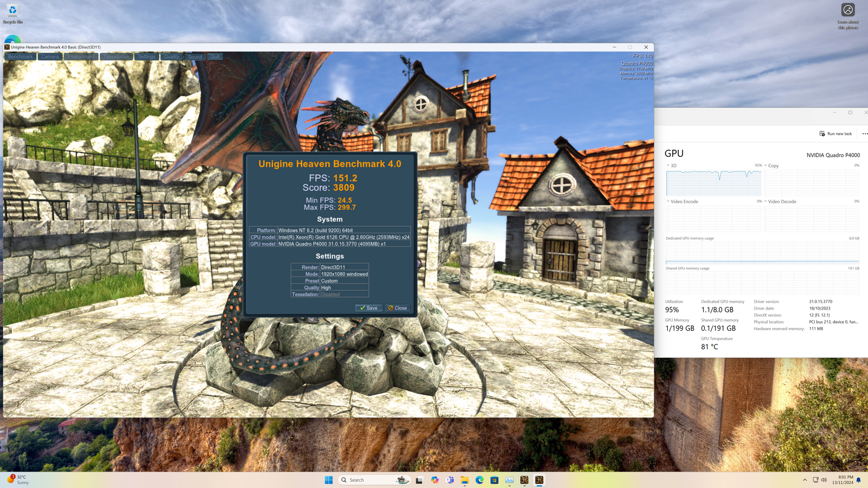Click Run new task in Task Manager
This screenshot has height=488, width=868.
coord(835,133)
